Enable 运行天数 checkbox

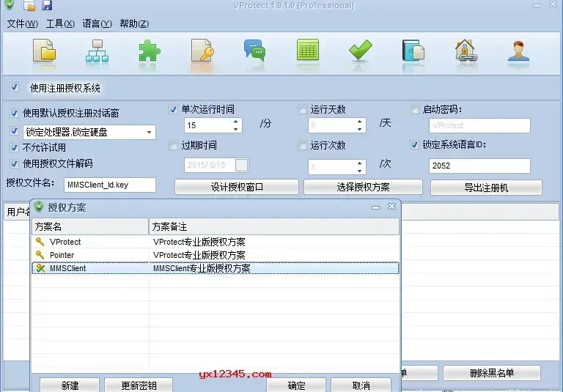(x=302, y=109)
